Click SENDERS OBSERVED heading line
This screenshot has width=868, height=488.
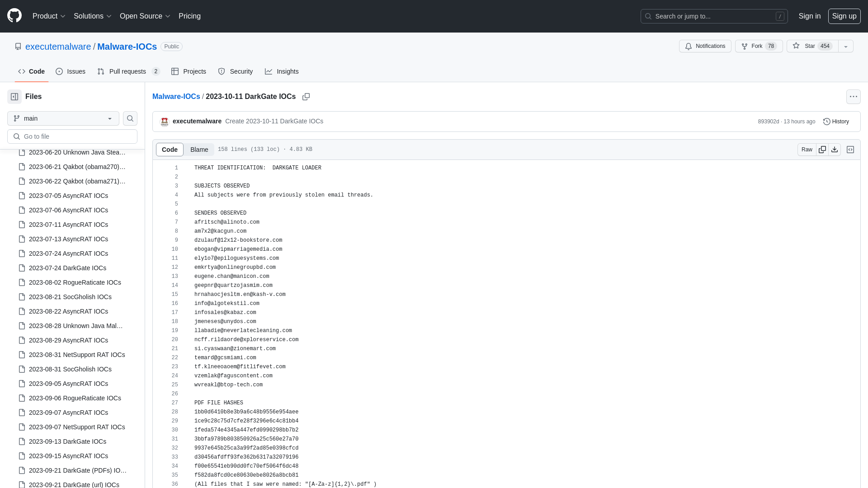coord(220,213)
